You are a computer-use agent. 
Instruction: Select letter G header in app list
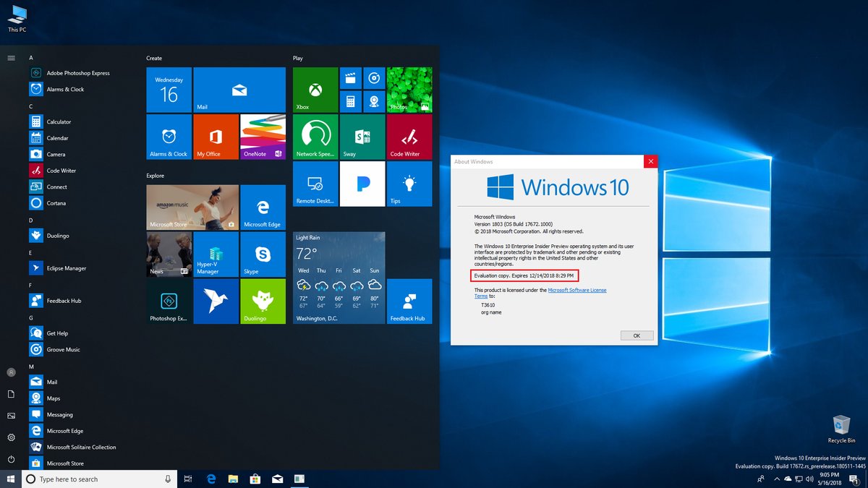point(31,317)
